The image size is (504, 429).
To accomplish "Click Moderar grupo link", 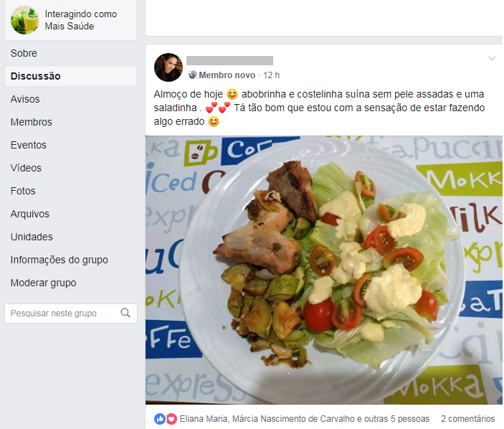I will coord(44,283).
